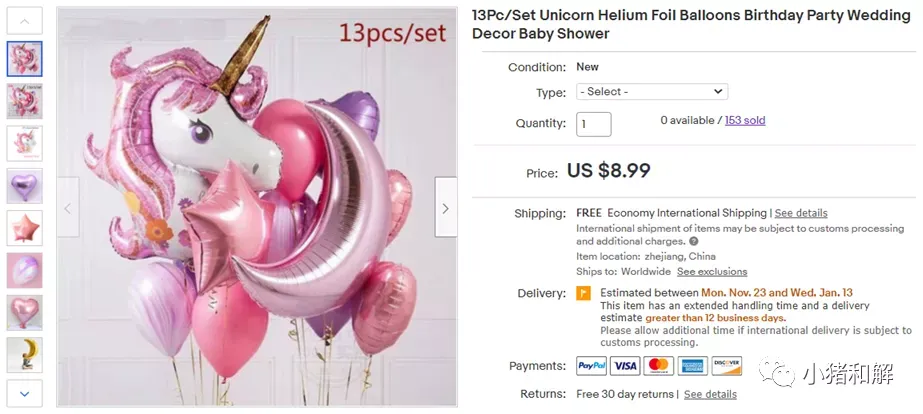Show next product image with right arrow

446,207
